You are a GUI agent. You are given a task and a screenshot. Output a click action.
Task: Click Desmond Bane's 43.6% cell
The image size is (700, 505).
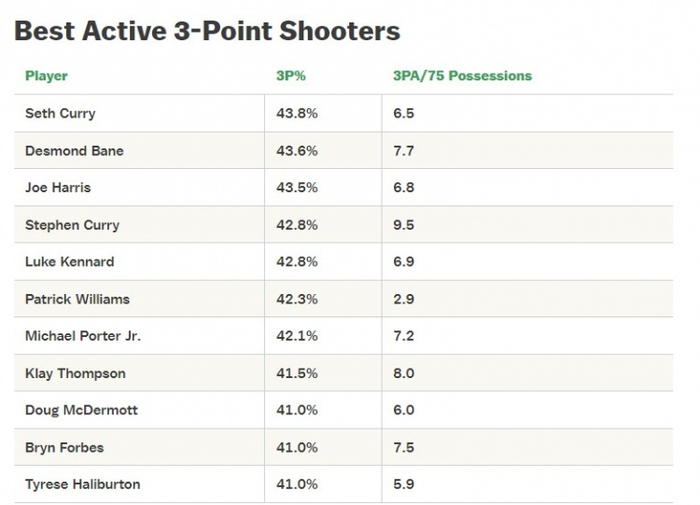pos(297,151)
